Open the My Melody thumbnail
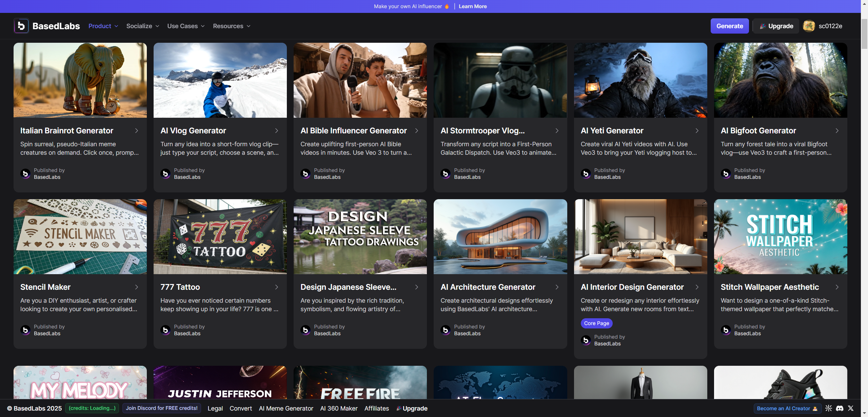 80,382
